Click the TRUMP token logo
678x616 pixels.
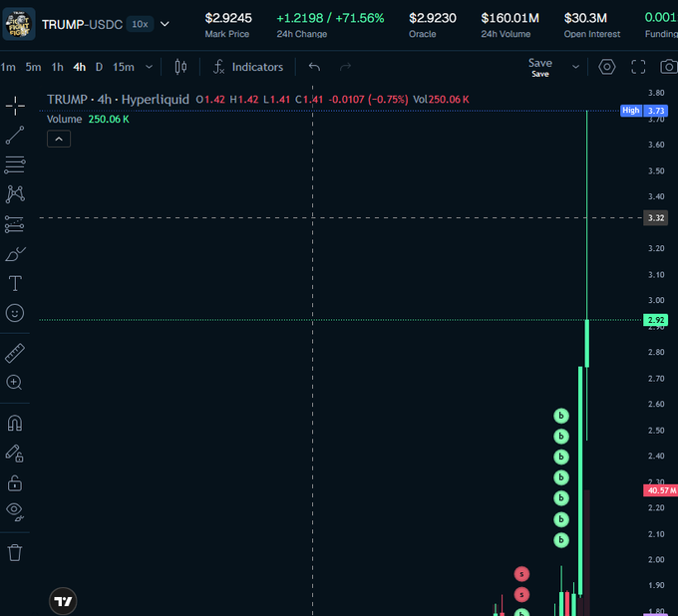tap(19, 24)
